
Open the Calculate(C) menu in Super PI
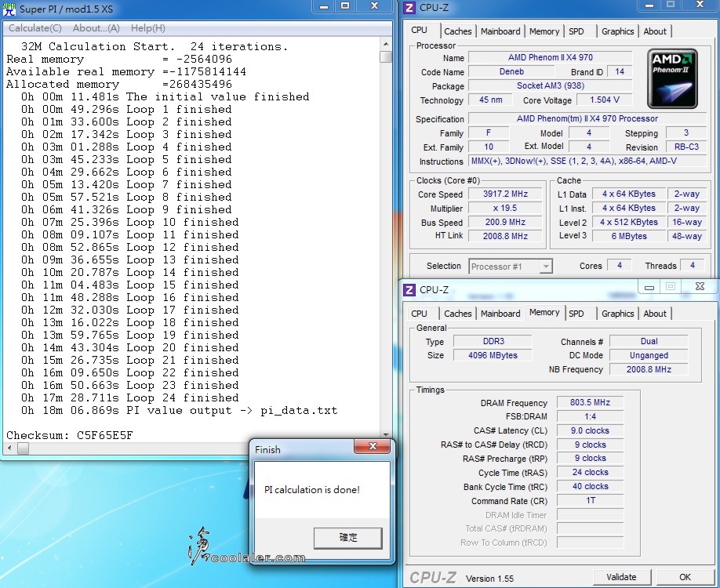pos(35,28)
